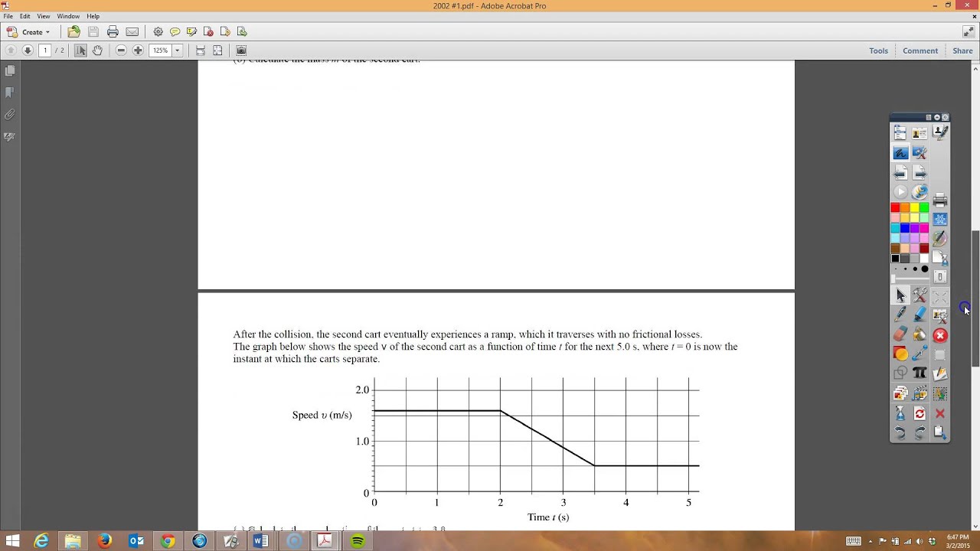Open Firefox from the taskbar
Image resolution: width=980 pixels, height=551 pixels.
tap(104, 541)
